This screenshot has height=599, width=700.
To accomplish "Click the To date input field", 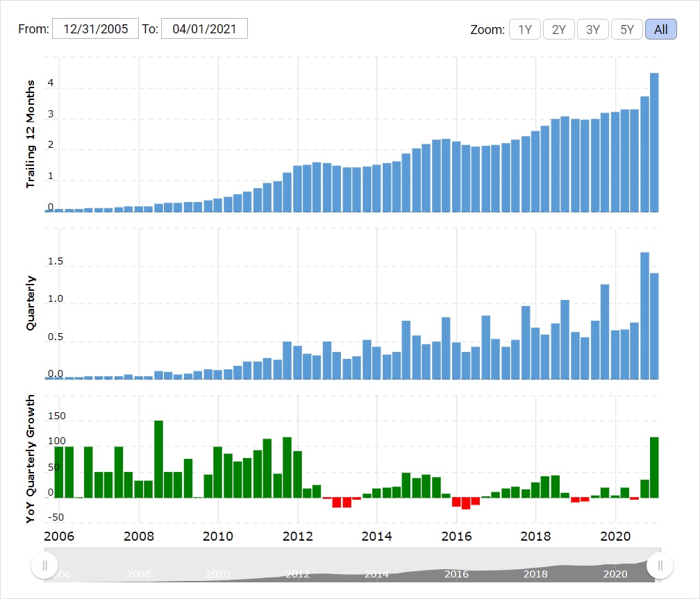I will pyautogui.click(x=204, y=29).
